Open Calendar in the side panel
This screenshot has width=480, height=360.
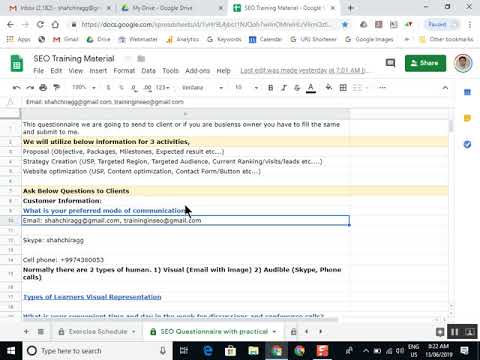pos(467,92)
